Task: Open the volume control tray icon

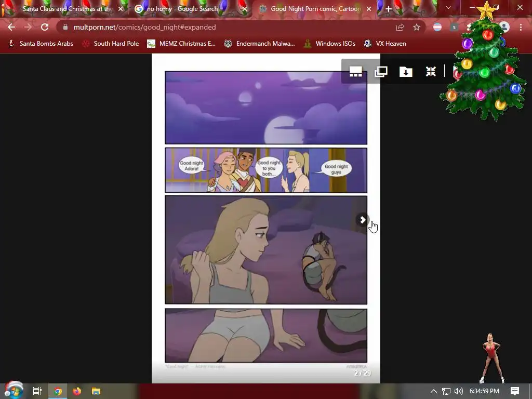Action: [x=458, y=391]
